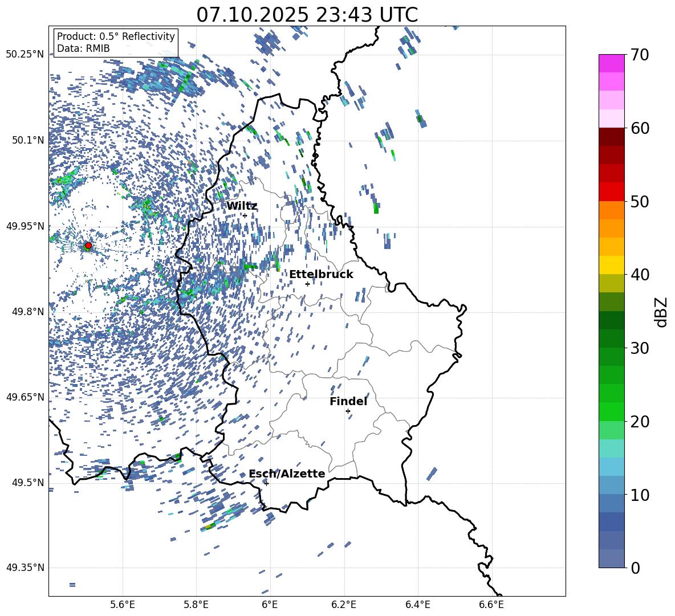The height and width of the screenshot is (616, 675).
Task: Click the Findel city label
Action: (348, 401)
